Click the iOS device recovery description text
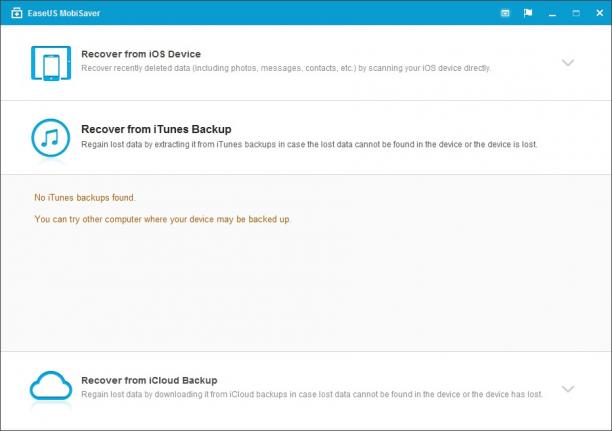Image resolution: width=612 pixels, height=431 pixels. 286,68
